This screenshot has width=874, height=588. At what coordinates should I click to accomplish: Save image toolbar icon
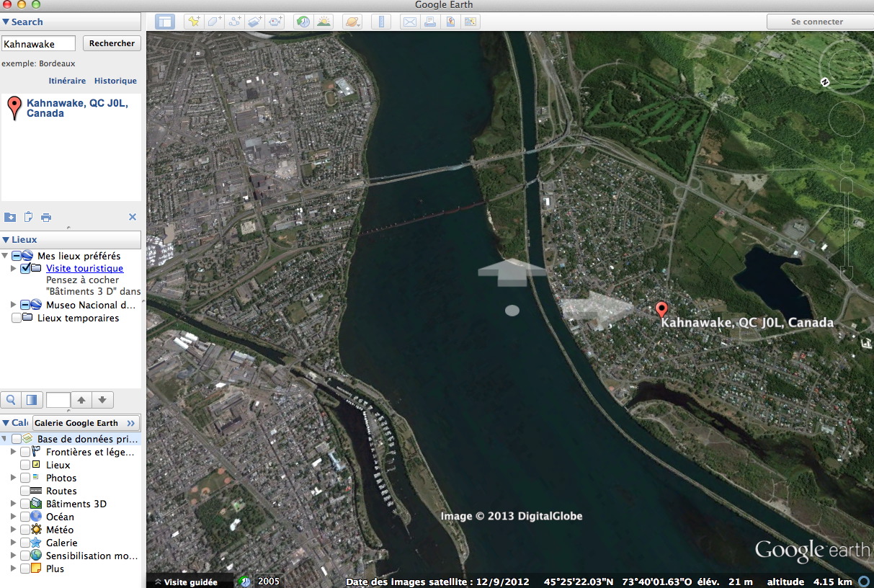pyautogui.click(x=450, y=22)
